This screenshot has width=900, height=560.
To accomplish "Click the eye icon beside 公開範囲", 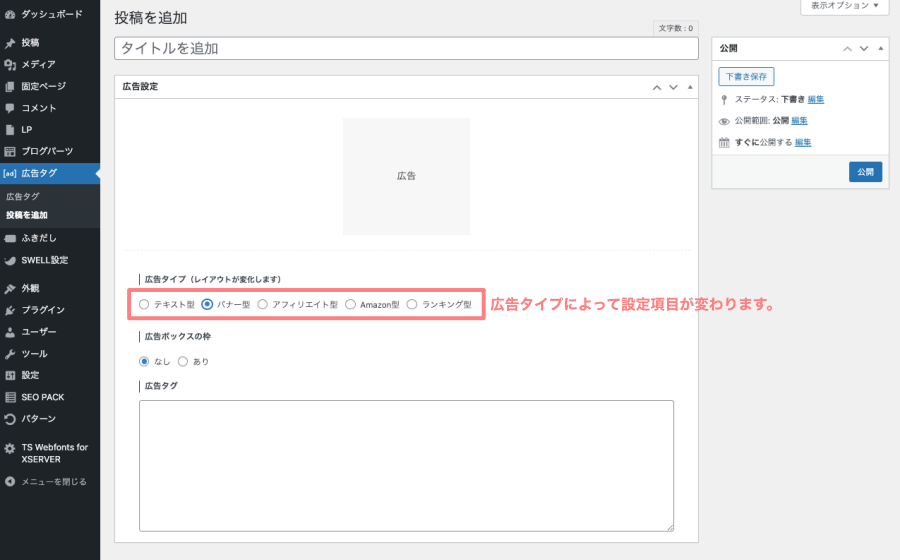I will click(x=724, y=121).
